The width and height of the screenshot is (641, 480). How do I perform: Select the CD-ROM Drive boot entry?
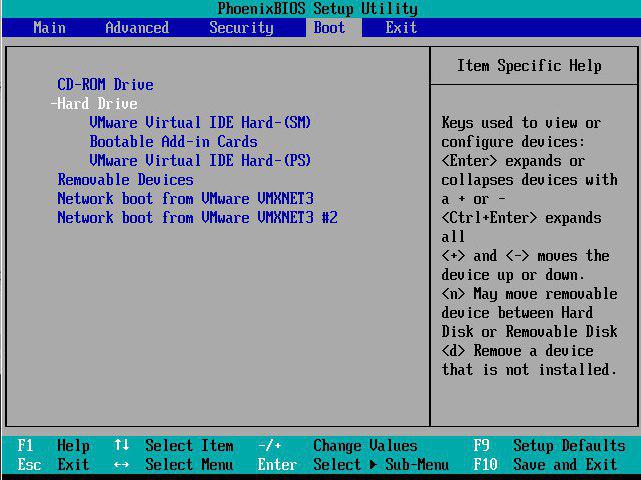[x=105, y=85]
